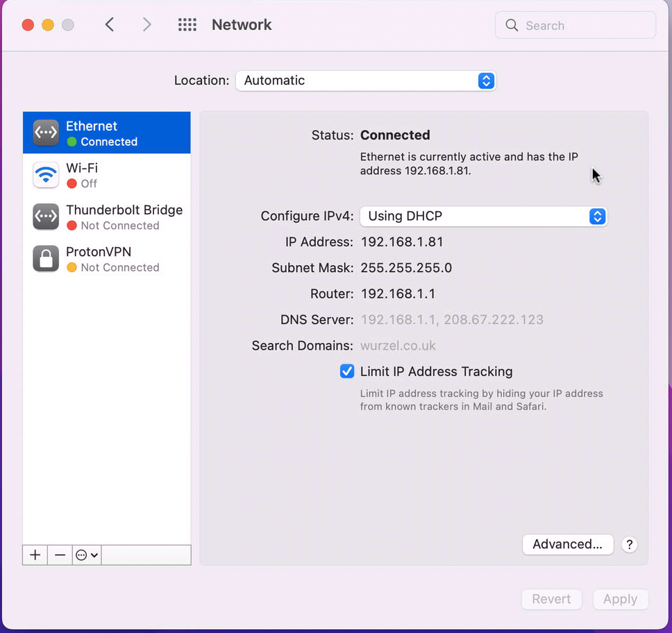Click the DNS Server address field
Image resolution: width=672 pixels, height=633 pixels.
(x=452, y=320)
